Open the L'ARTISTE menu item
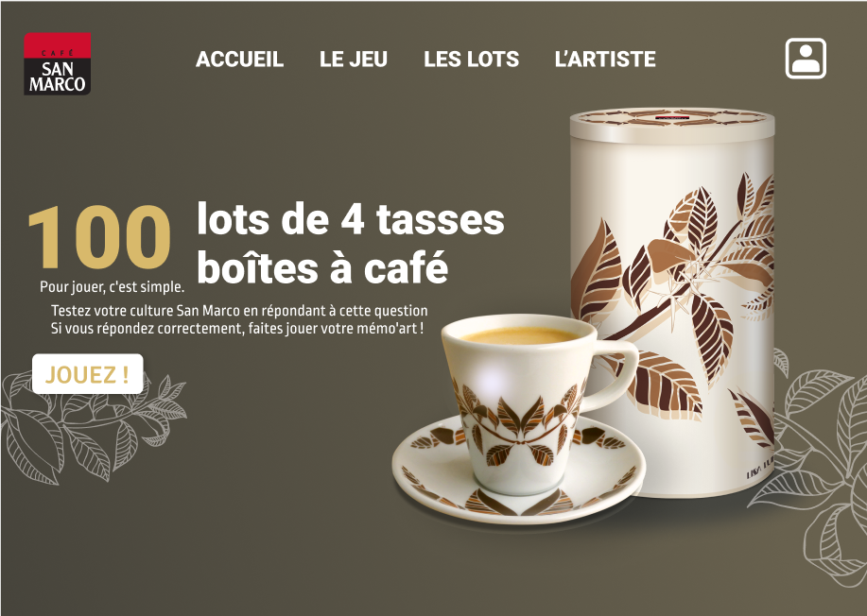Image resolution: width=867 pixels, height=616 pixels. coord(605,60)
